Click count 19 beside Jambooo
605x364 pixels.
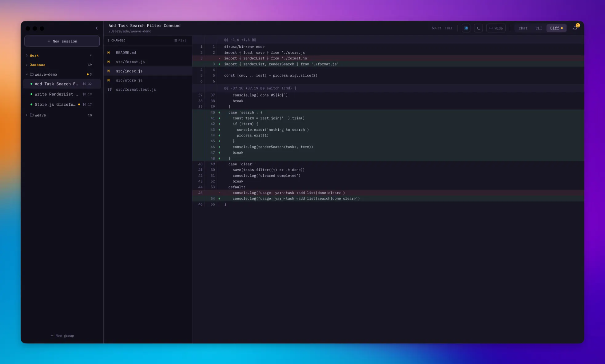(x=90, y=65)
